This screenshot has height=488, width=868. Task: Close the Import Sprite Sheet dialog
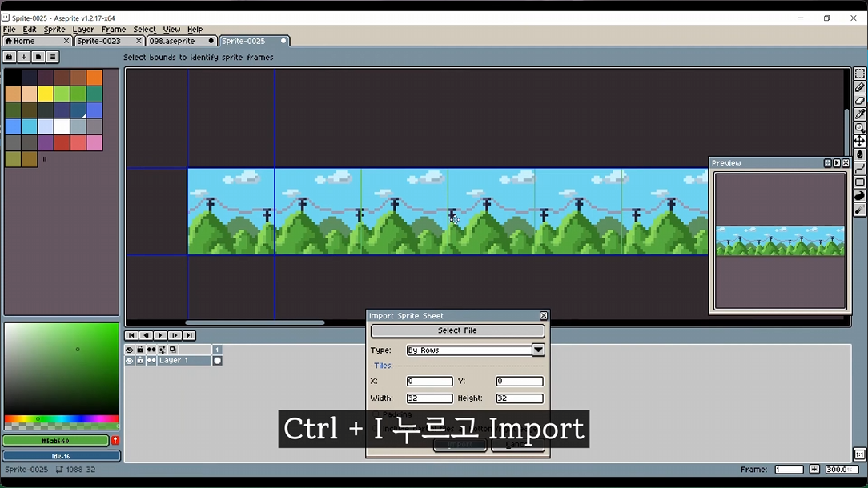544,315
